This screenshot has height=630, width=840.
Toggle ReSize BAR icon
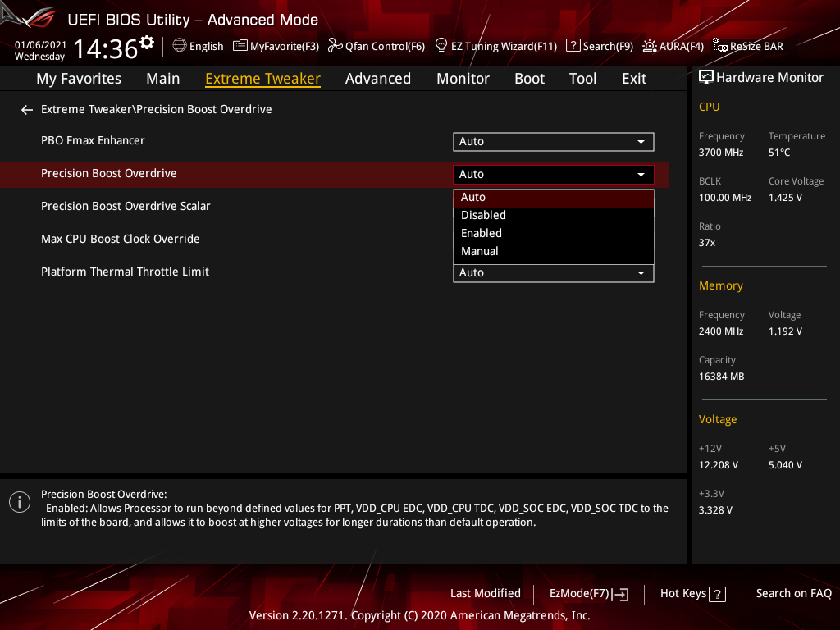point(720,46)
